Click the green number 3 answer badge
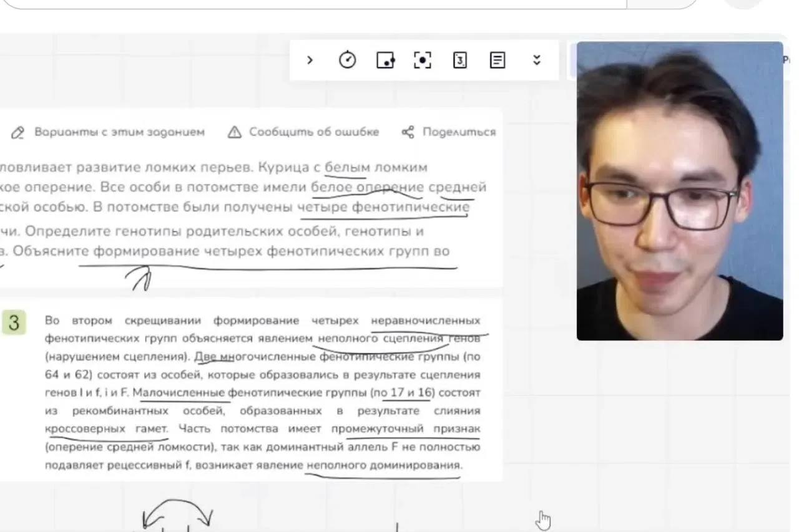The image size is (799, 532). pyautogui.click(x=14, y=322)
